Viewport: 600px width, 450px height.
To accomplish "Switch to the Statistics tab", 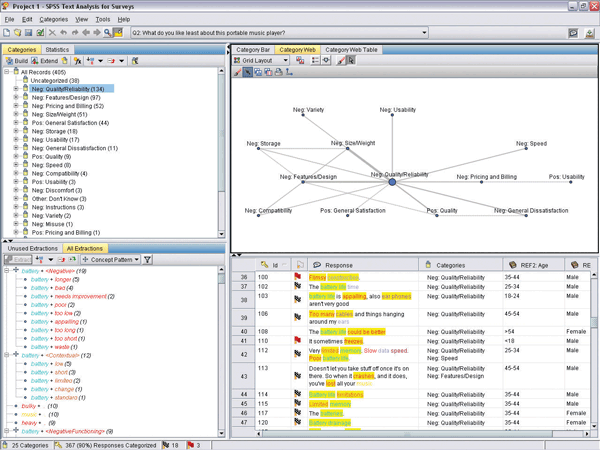I will [x=57, y=48].
